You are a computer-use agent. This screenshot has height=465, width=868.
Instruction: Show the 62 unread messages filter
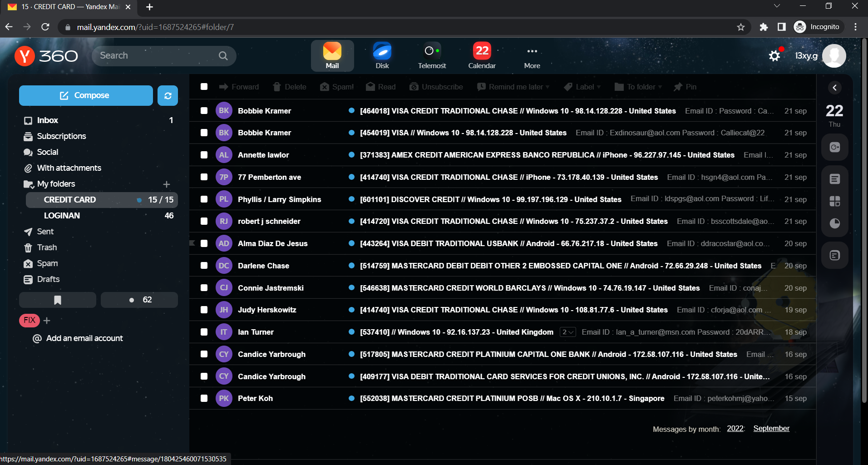coord(139,300)
